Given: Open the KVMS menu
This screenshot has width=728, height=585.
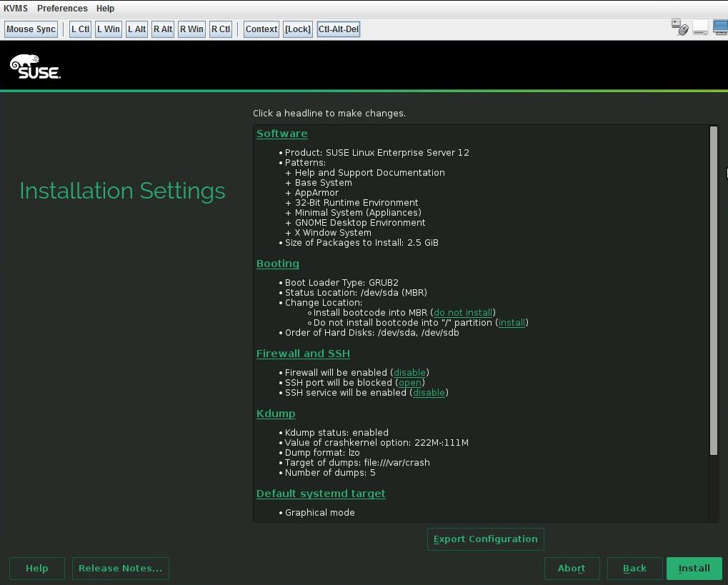Looking at the screenshot, I should [x=14, y=8].
